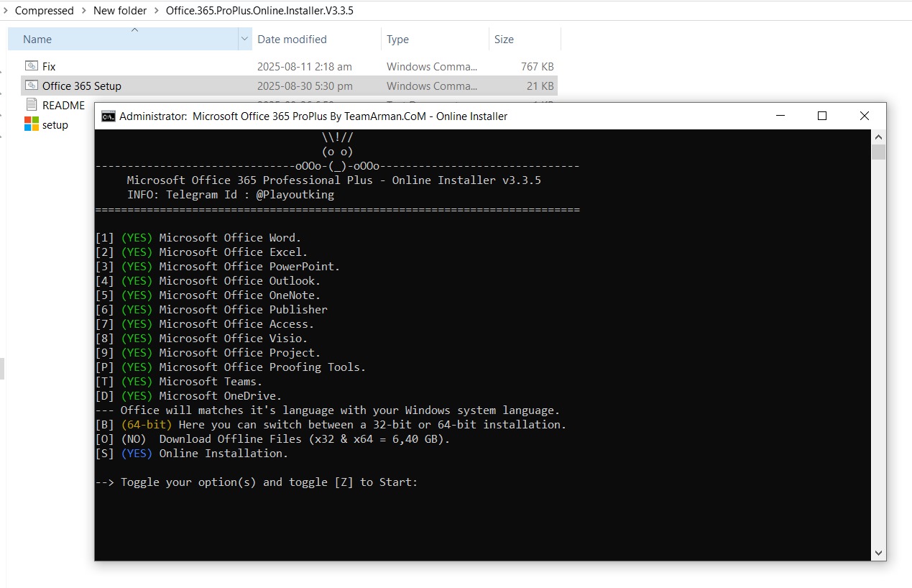Sort files by Name column header
This screenshot has width=912, height=588.
pos(122,39)
